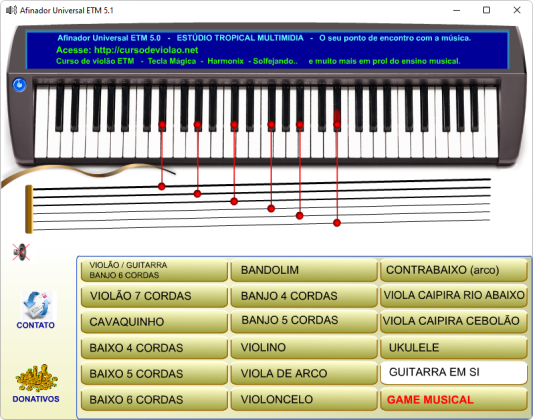Click red dot on top guitar string
Screen dimensions: 533x420
162,186
